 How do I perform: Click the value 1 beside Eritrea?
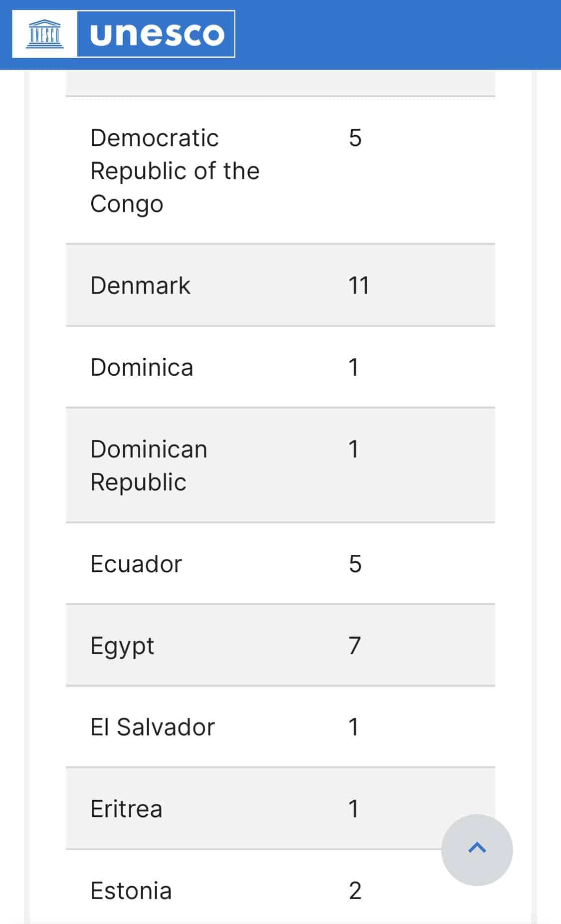[354, 809]
